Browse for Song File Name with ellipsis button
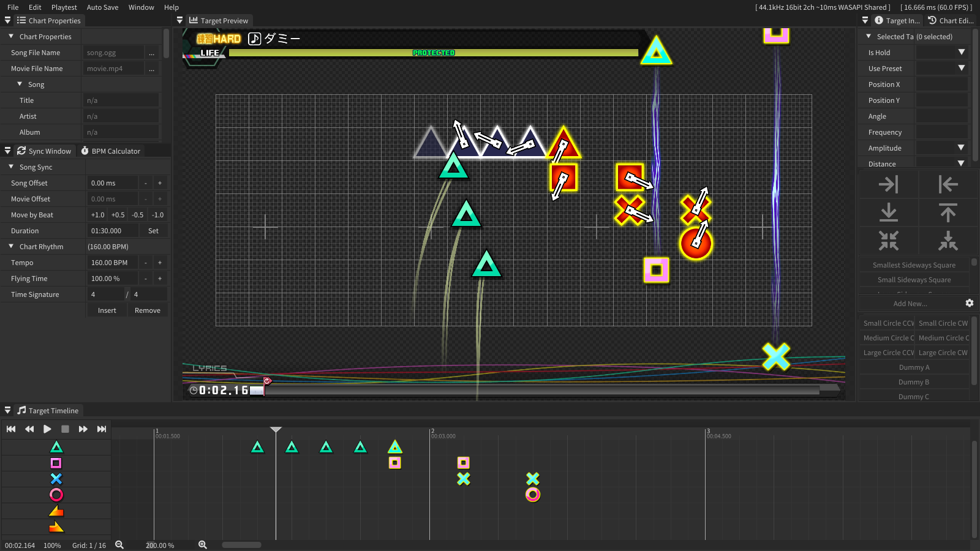This screenshot has width=980, height=551. pyautogui.click(x=152, y=53)
